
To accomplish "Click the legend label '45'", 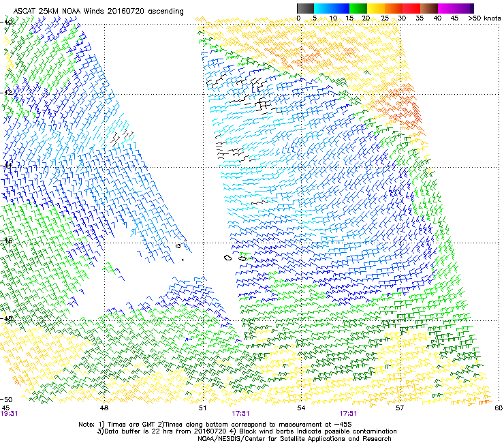I will coord(454,18).
